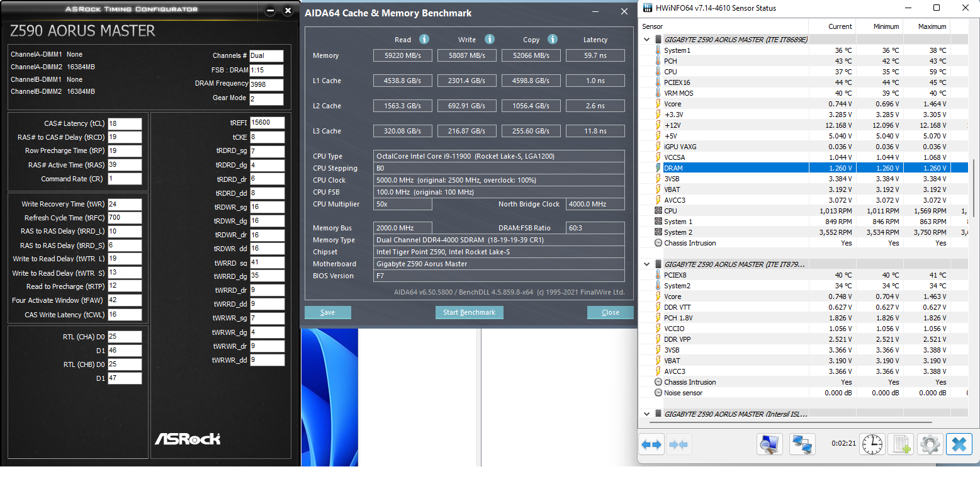The width and height of the screenshot is (980, 491).
Task: Maximize the HWiNFO64 Sensor Status window
Action: tap(937, 8)
